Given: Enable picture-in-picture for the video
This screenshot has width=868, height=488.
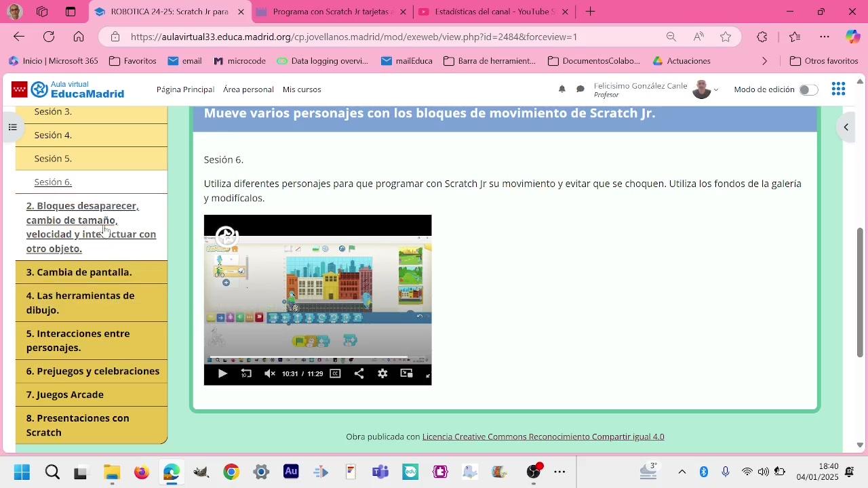Looking at the screenshot, I should tap(407, 373).
